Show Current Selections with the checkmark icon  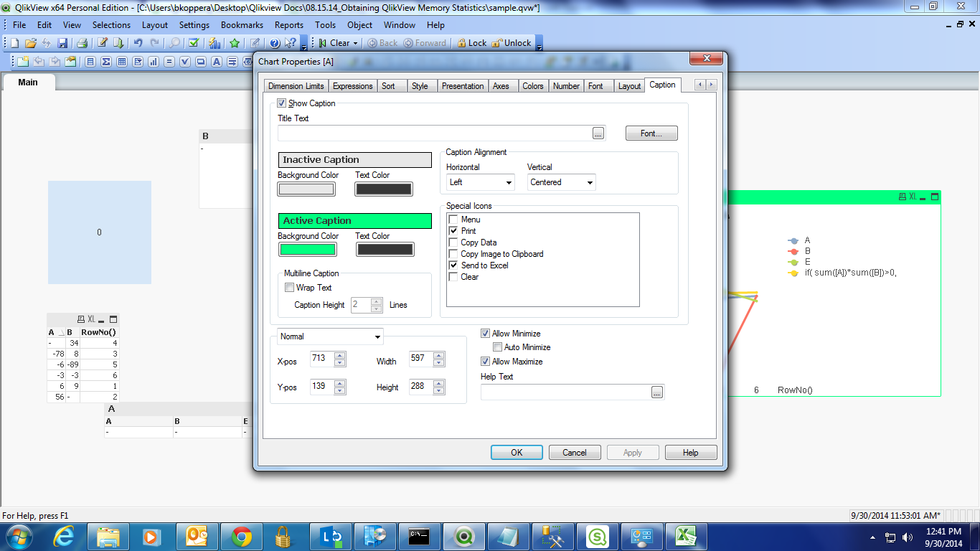pos(194,43)
